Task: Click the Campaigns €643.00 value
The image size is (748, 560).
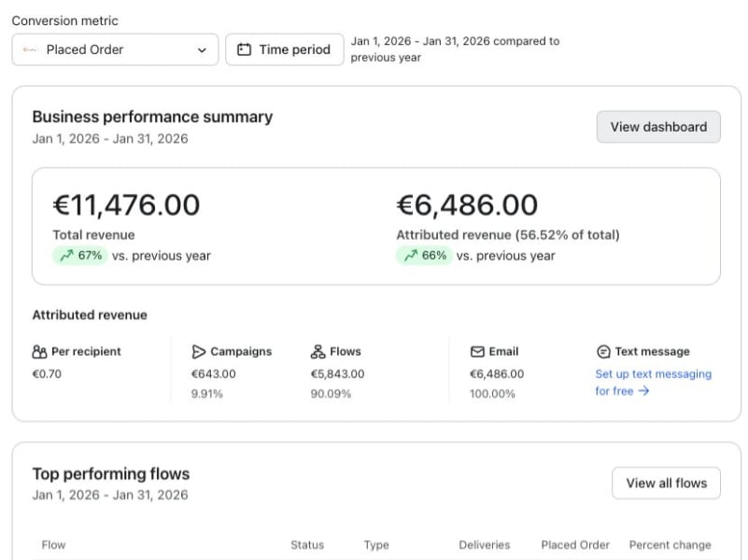Action: click(213, 373)
